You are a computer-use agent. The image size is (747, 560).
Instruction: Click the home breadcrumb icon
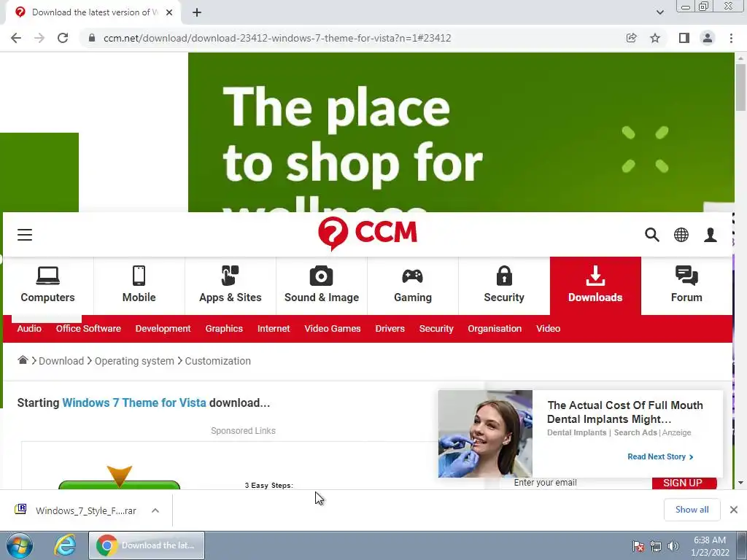23,360
